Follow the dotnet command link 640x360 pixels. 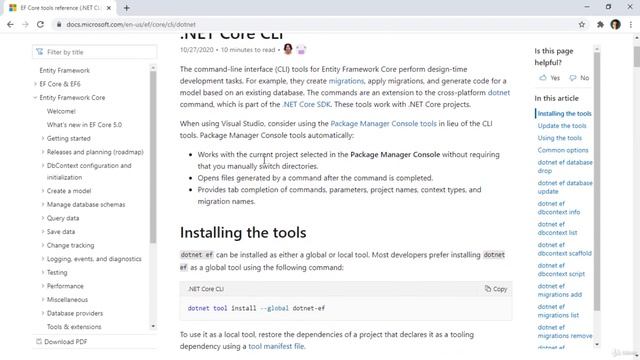click(499, 93)
